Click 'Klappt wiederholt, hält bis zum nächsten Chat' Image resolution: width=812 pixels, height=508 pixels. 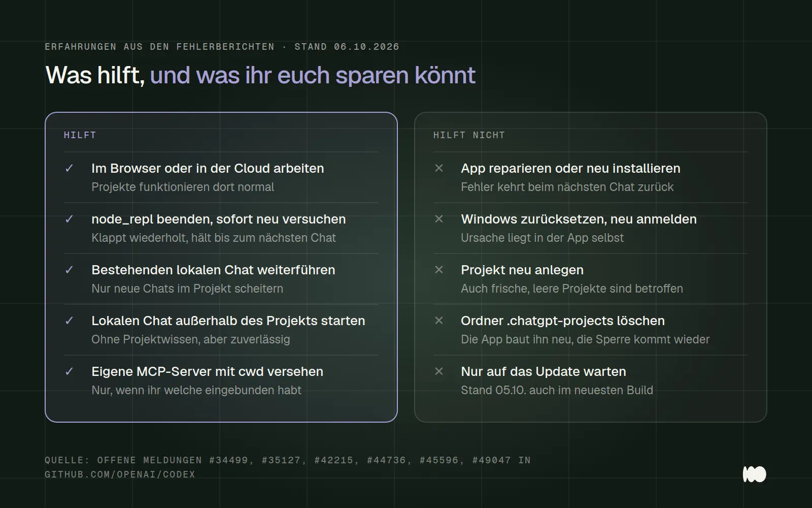tap(214, 238)
